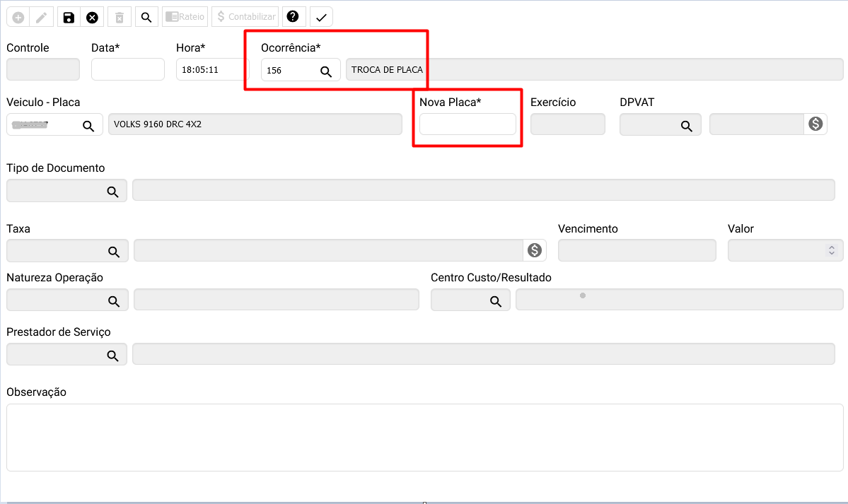Open the help question mark icon

(292, 17)
